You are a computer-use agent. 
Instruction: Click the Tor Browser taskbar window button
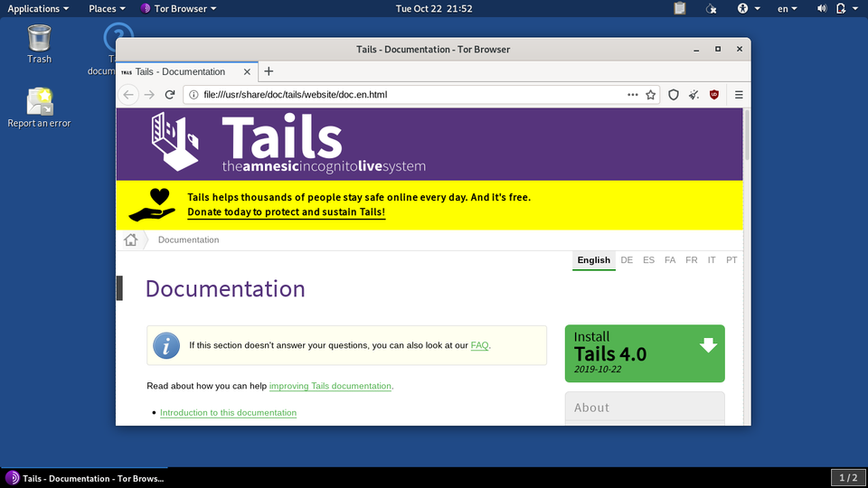85,478
